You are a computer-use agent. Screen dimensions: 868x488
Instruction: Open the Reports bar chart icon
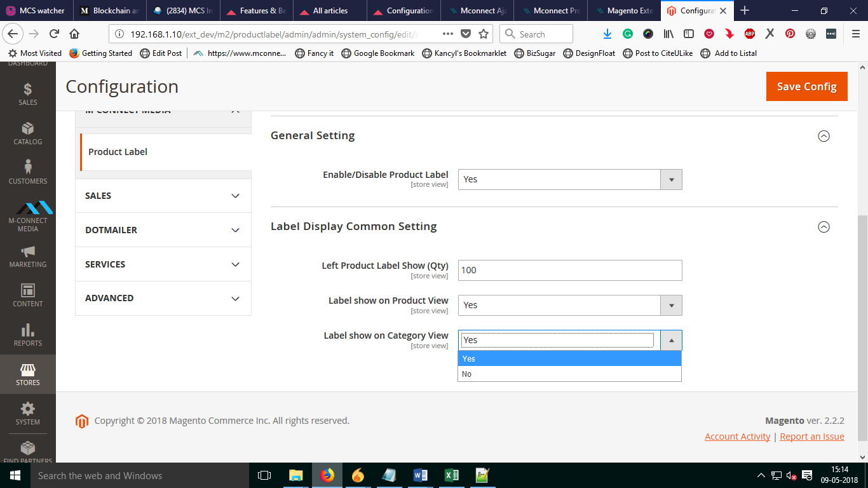pos(27,334)
